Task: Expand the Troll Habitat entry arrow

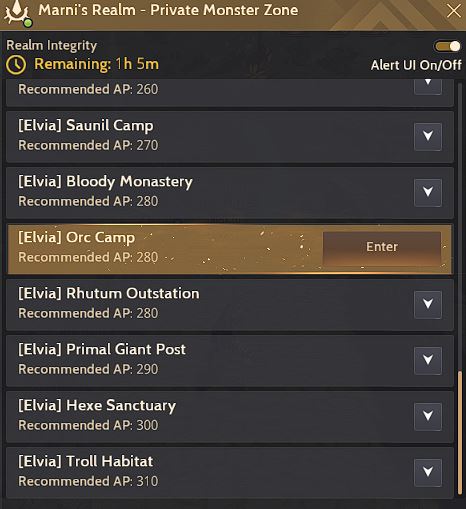Action: point(428,472)
